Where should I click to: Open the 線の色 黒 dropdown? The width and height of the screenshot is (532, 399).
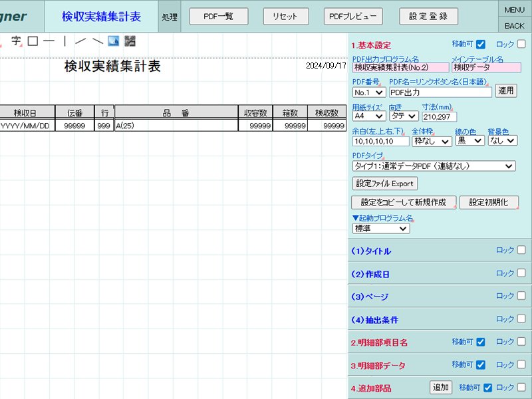click(469, 141)
